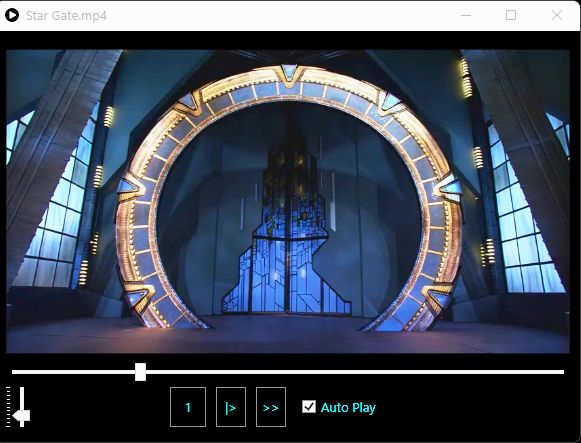Click the Stargate video frame
Screen dimensions: 581x443
(288, 201)
